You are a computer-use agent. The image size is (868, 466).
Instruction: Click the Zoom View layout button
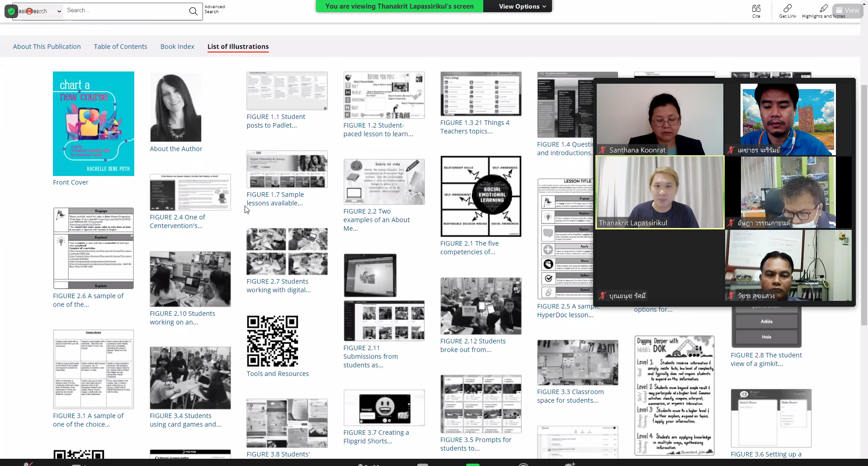[x=847, y=10]
